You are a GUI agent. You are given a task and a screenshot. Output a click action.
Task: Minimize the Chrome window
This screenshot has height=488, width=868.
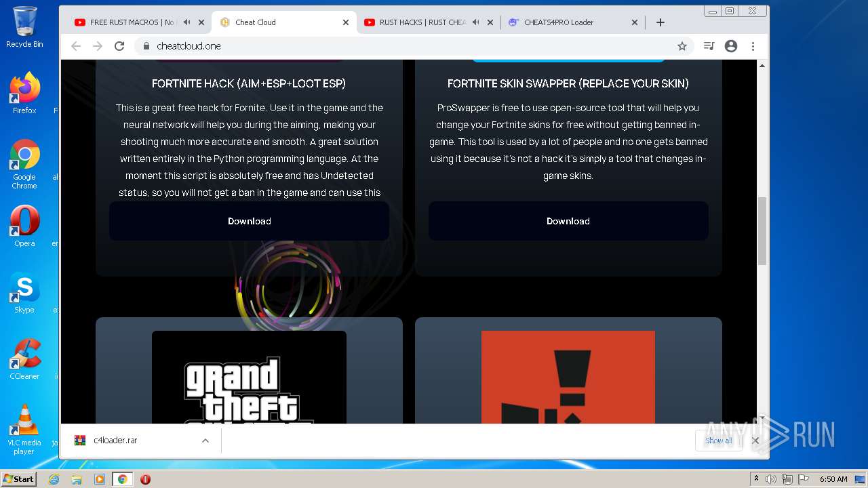pyautogui.click(x=713, y=11)
